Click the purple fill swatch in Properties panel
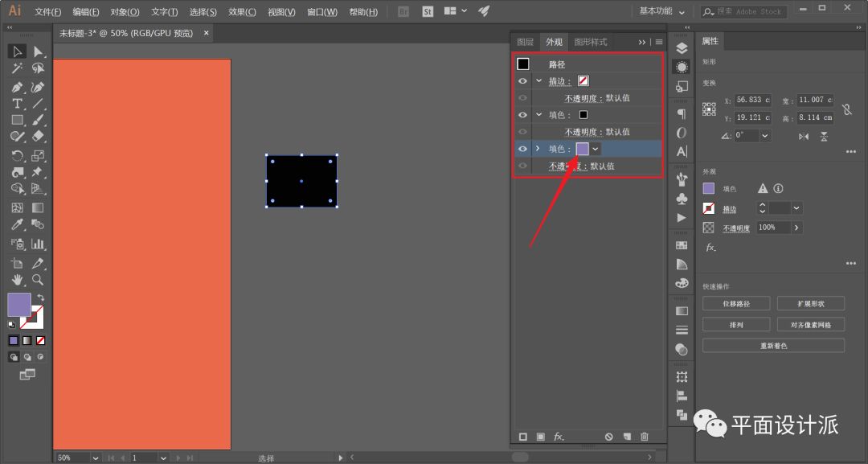Image resolution: width=868 pixels, height=464 pixels. (708, 188)
